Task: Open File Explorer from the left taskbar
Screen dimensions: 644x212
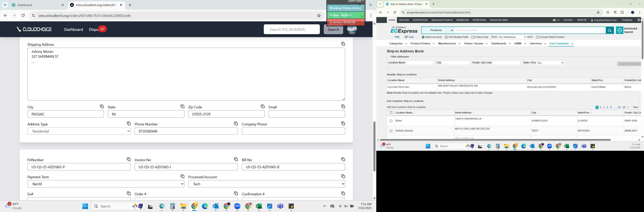Action: pos(183,206)
